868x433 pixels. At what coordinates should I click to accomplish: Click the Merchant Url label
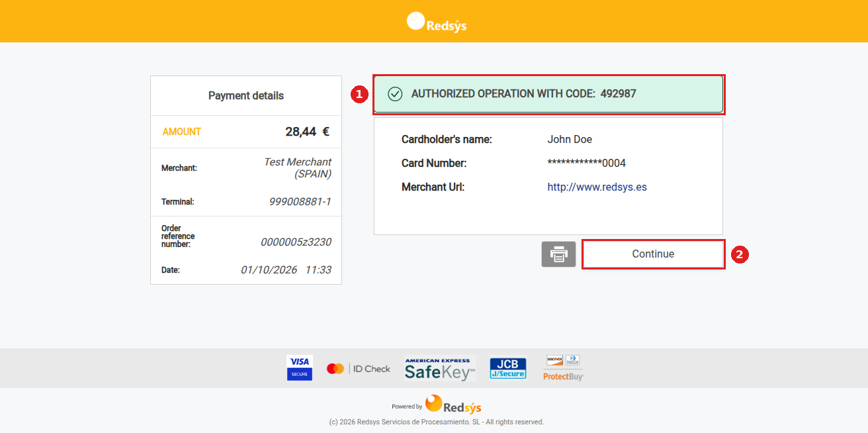pyautogui.click(x=433, y=187)
